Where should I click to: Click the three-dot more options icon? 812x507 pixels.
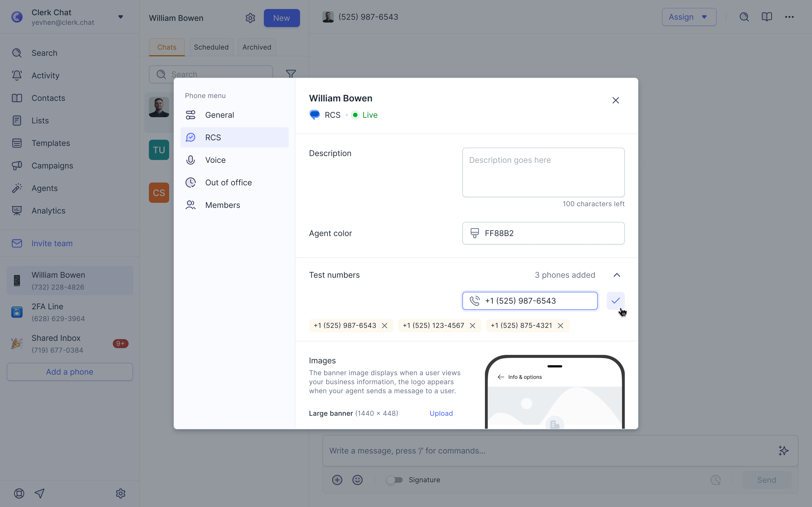tap(789, 17)
